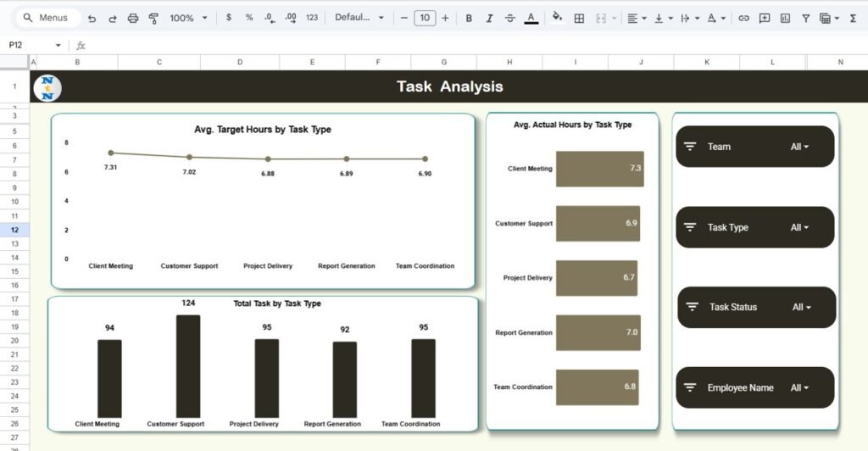Open text rotation dropdown
This screenshot has height=451, width=868.
[716, 19]
